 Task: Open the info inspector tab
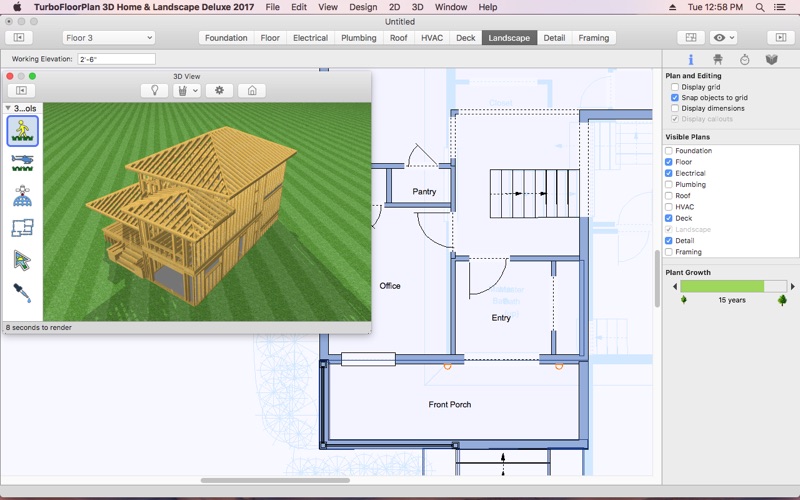(691, 59)
